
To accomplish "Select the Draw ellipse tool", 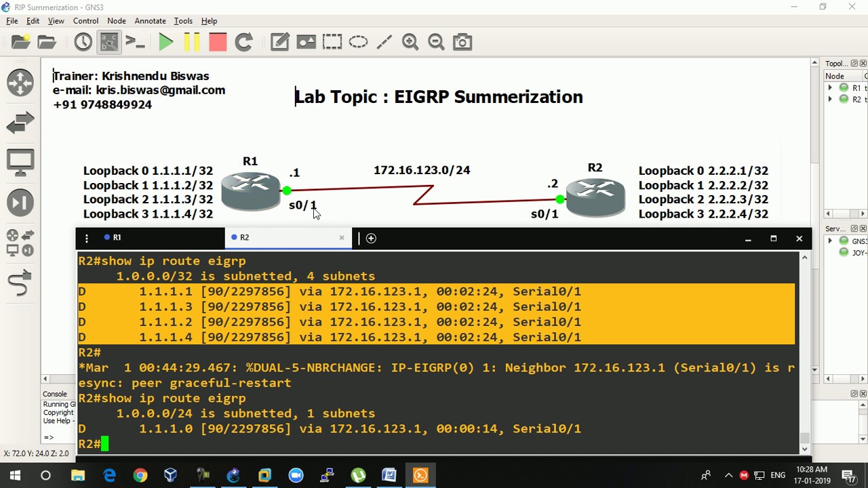I will click(358, 42).
